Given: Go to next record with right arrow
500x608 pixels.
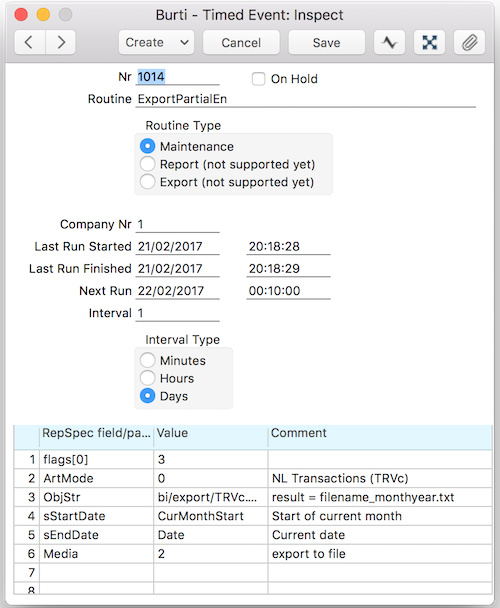Looking at the screenshot, I should tap(61, 42).
